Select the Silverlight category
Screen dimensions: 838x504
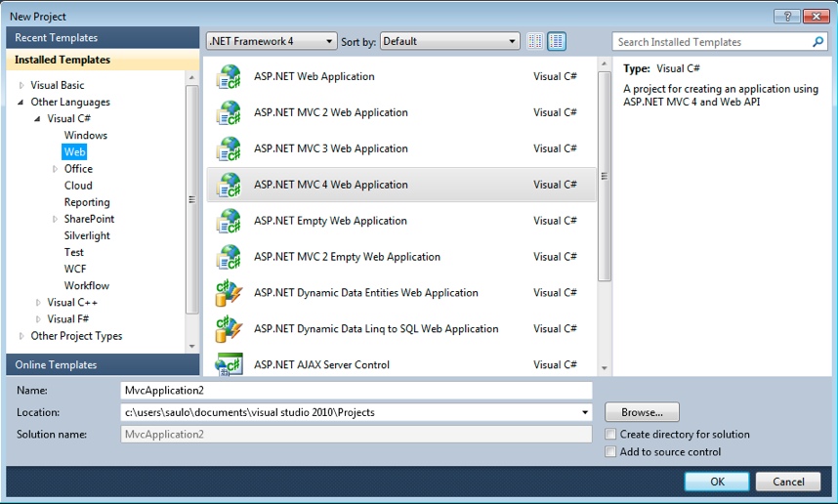pyautogui.click(x=87, y=235)
